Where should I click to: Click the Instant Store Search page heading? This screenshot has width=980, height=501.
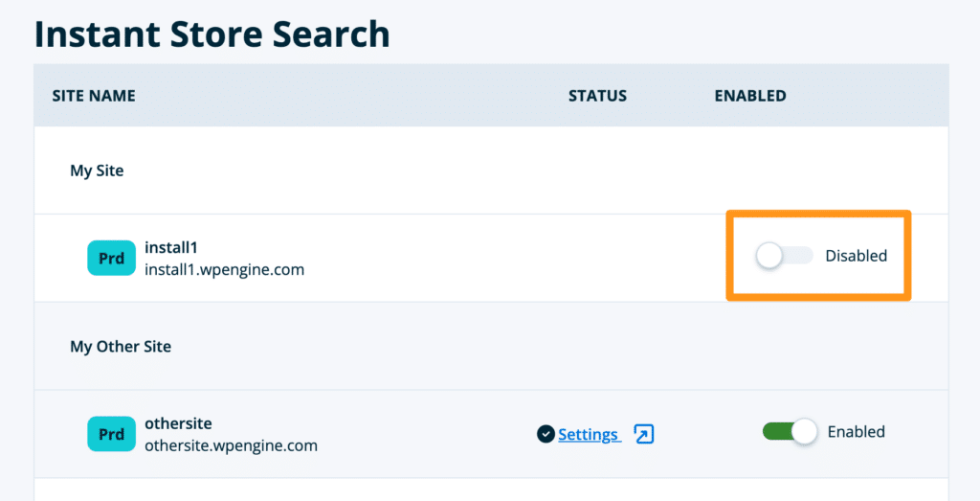tap(212, 34)
